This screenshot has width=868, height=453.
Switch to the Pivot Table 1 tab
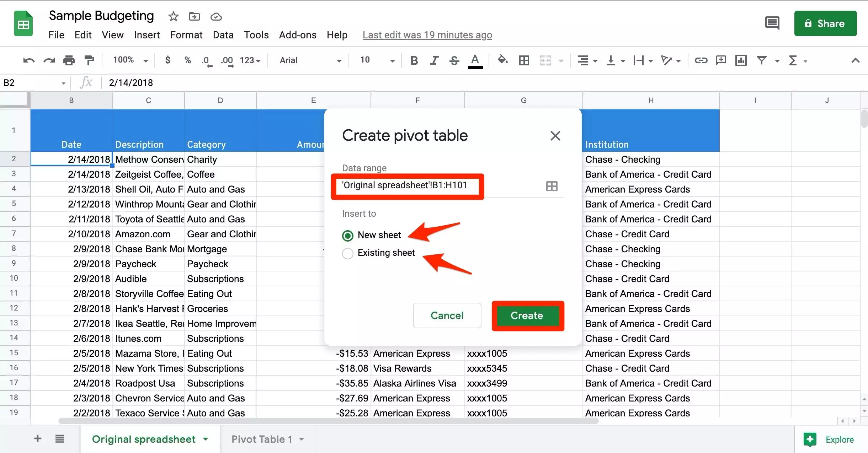tap(261, 439)
